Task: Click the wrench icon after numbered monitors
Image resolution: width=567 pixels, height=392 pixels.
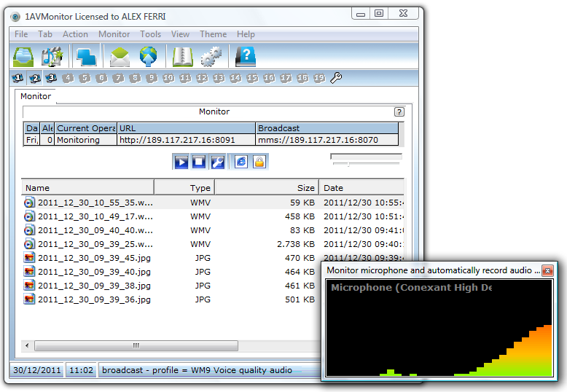Action: pos(336,78)
